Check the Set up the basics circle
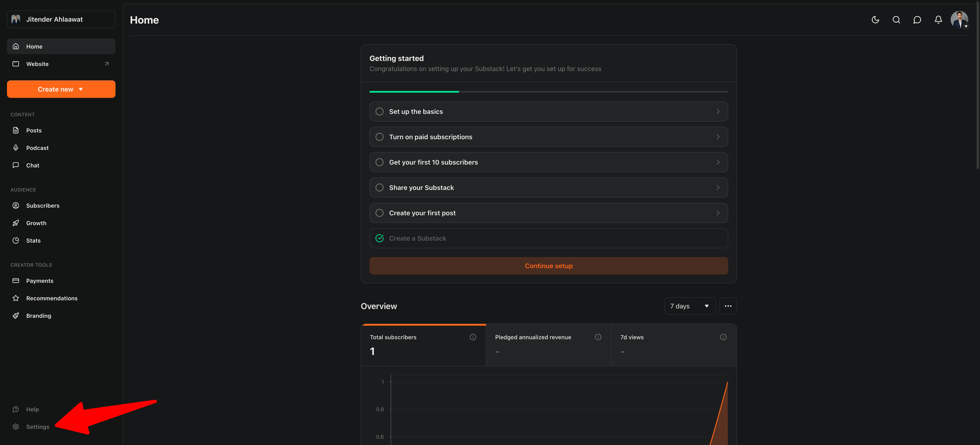Viewport: 980px width, 445px height. point(379,111)
